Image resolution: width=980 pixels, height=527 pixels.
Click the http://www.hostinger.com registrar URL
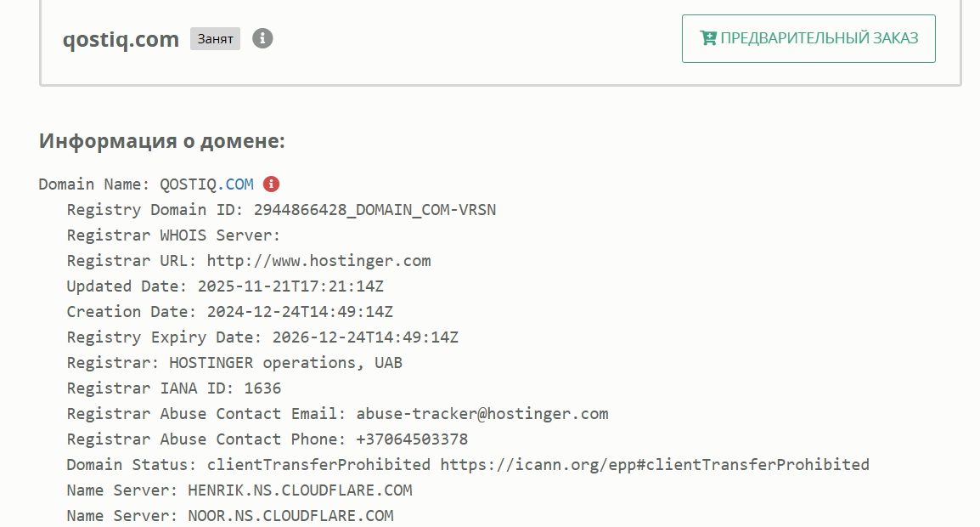click(x=318, y=261)
